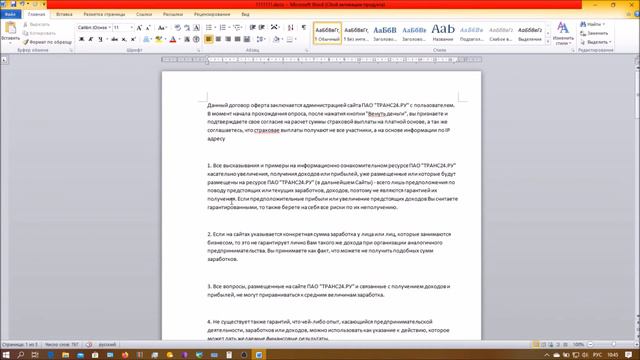Click the Paste (Вставить) clipboard icon

[10, 29]
